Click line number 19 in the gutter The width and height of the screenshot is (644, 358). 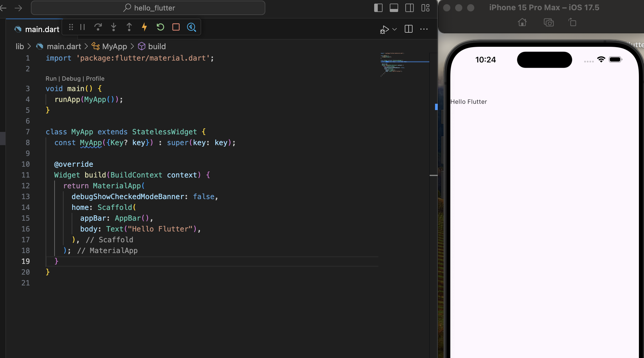(26, 261)
